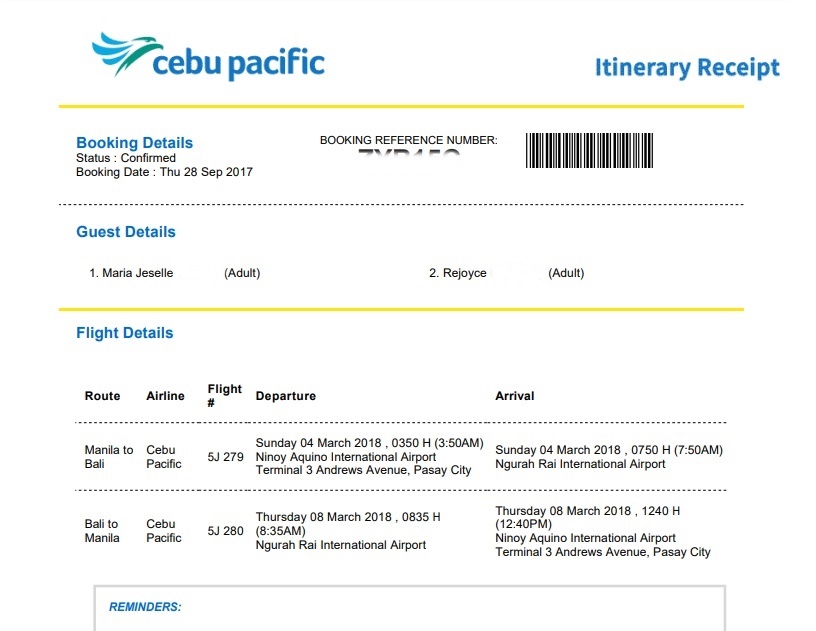Select flight number 5J 280
The height and width of the screenshot is (631, 816).
pyautogui.click(x=225, y=531)
